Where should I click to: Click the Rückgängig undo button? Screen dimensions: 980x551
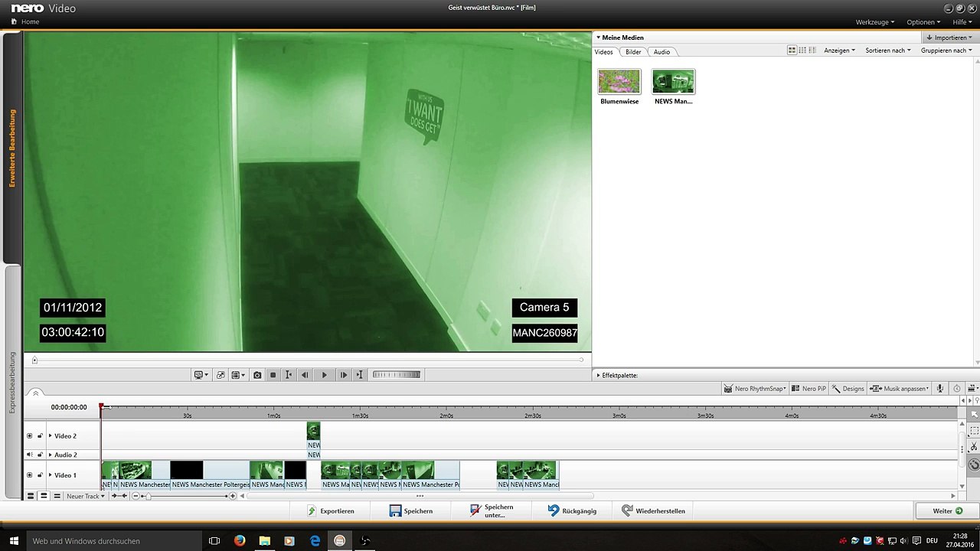point(572,511)
